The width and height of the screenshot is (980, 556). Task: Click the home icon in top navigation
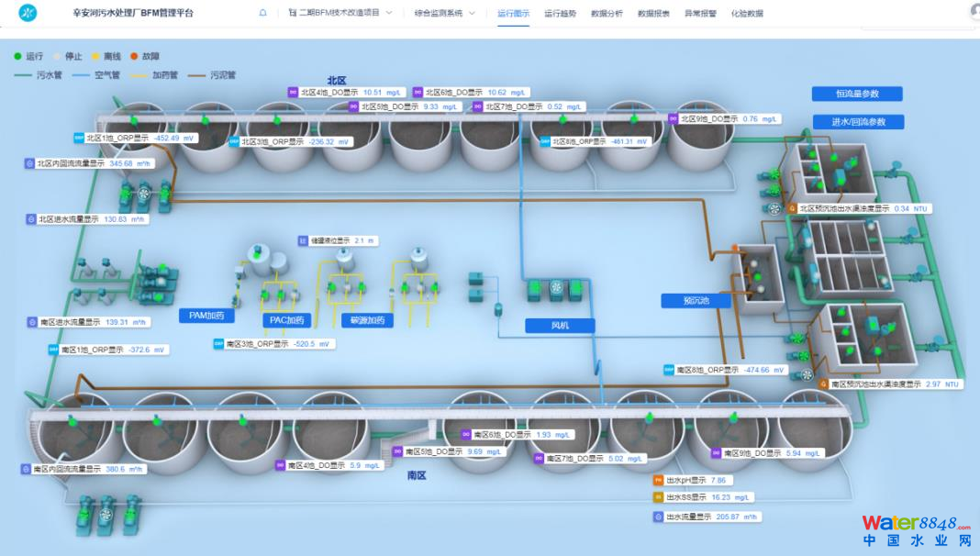tap(263, 13)
